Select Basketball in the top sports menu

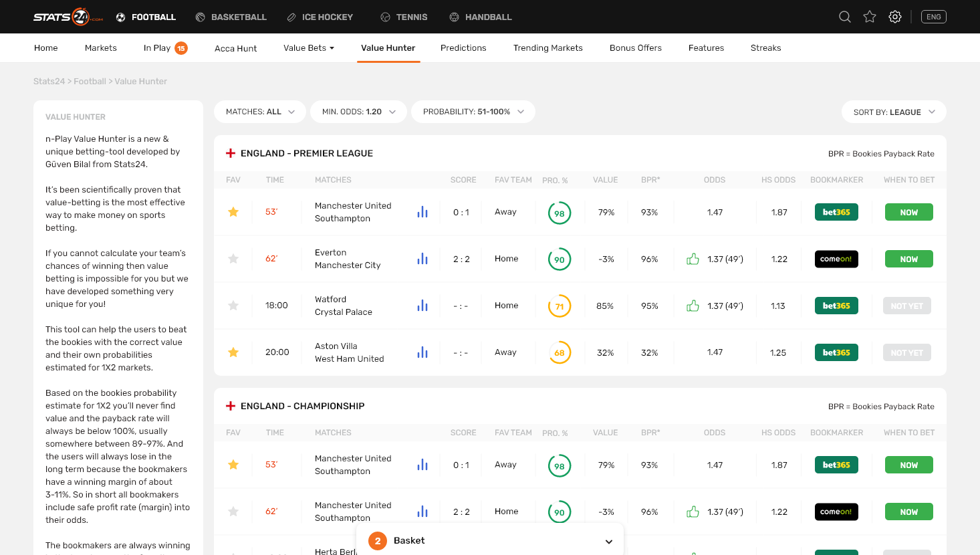[231, 17]
